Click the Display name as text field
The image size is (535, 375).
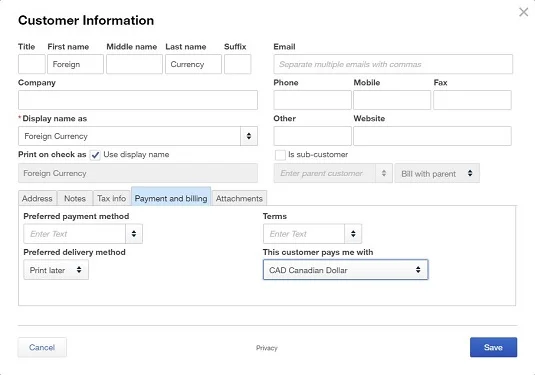[x=130, y=136]
